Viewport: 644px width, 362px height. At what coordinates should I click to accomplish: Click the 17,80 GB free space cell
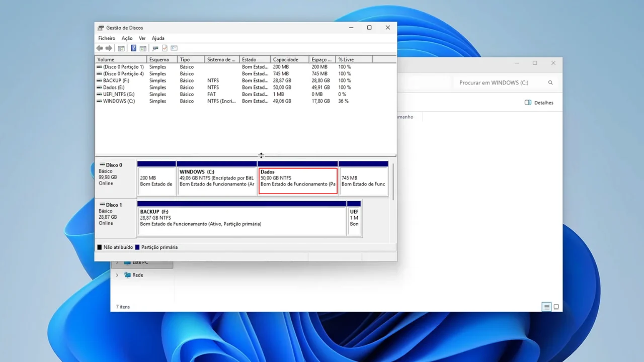point(320,101)
